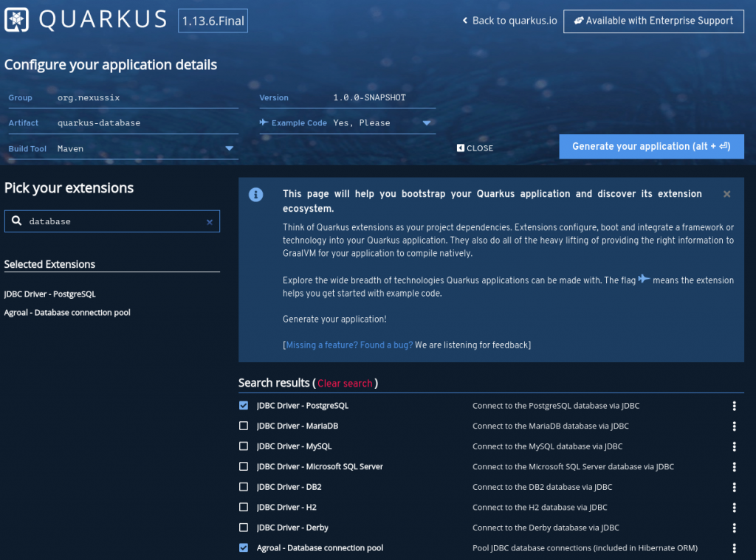The image size is (756, 560).
Task: Click Available with Enterprise Support button
Action: (x=653, y=21)
